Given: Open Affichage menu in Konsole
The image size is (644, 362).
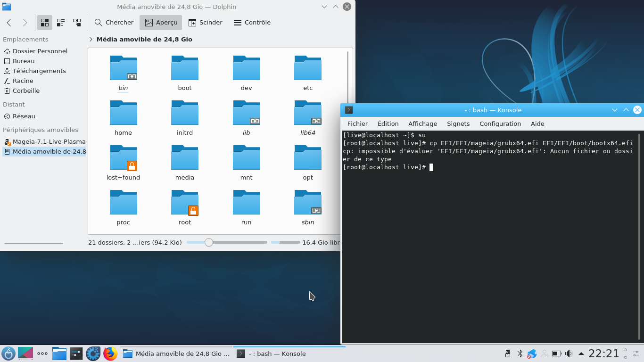Looking at the screenshot, I should 422,123.
